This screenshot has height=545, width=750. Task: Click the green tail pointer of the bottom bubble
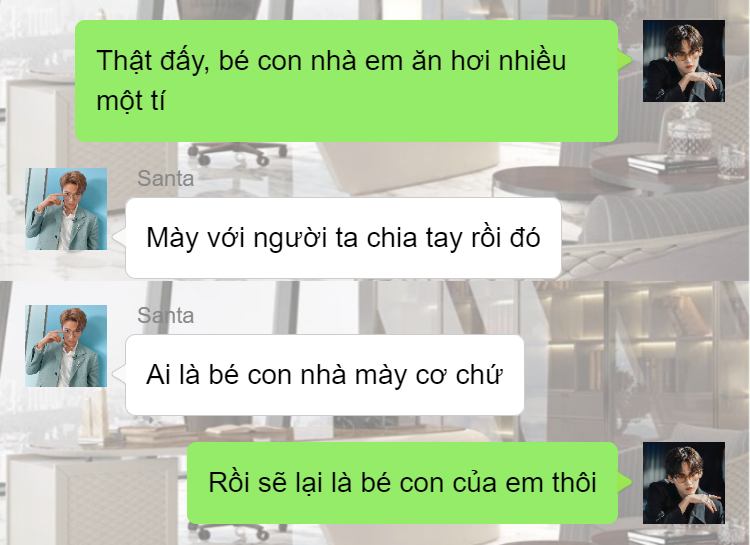click(x=625, y=483)
